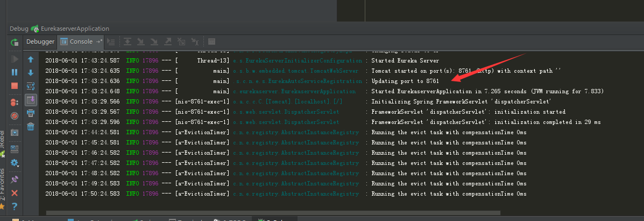Toggle soft-wrap in the console

coord(30,86)
